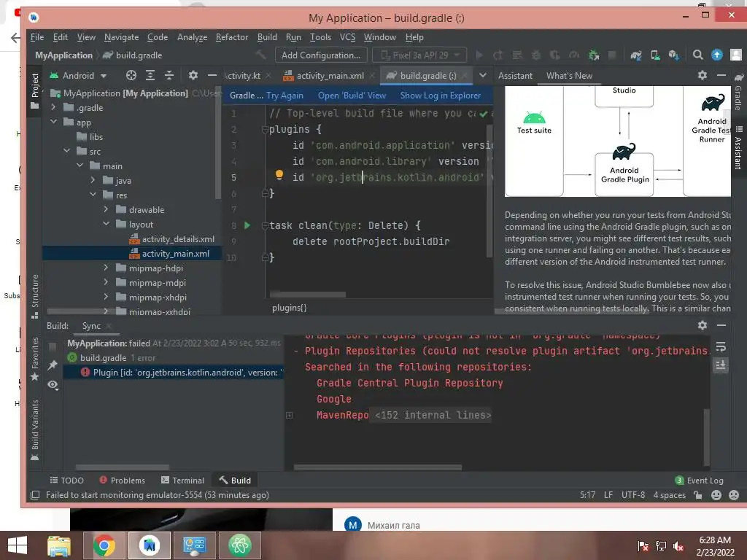Image resolution: width=747 pixels, height=560 pixels.
Task: Click Open 'Build' View link
Action: click(x=352, y=96)
